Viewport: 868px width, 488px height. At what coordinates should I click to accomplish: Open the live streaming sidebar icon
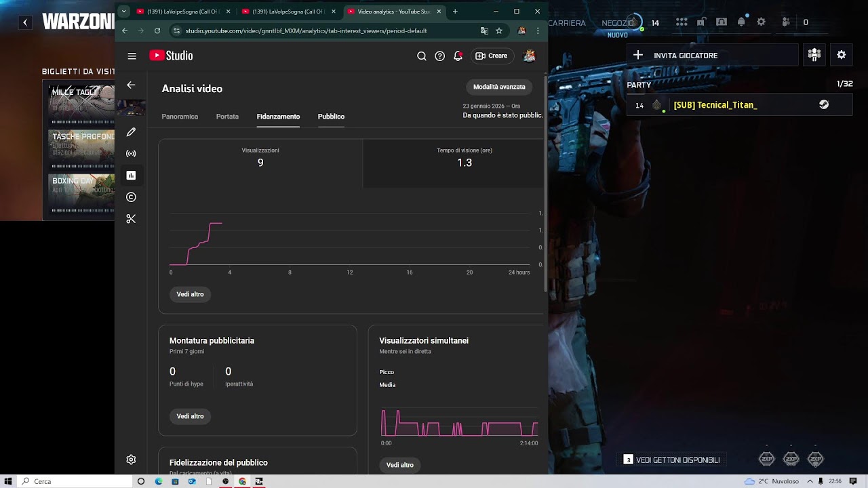(x=131, y=154)
